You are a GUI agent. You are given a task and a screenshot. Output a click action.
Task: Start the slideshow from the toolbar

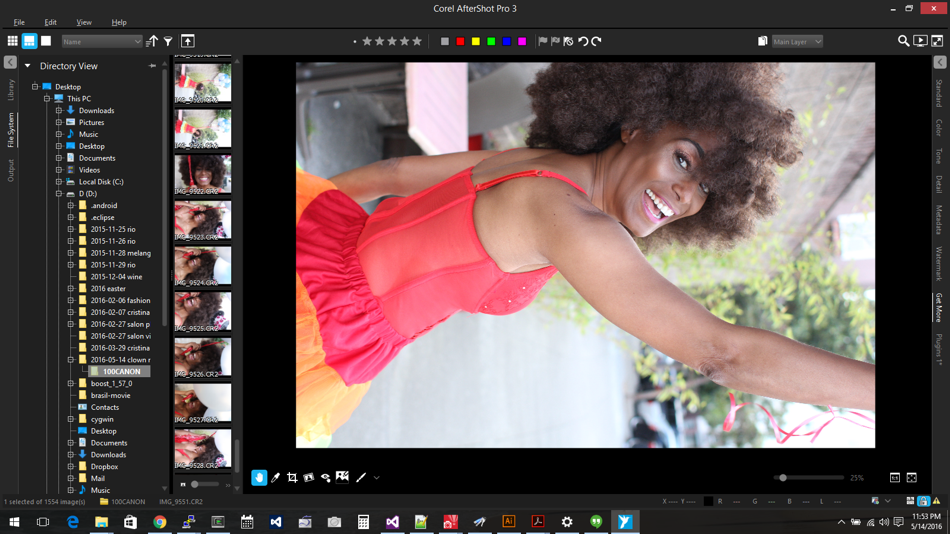(x=920, y=41)
